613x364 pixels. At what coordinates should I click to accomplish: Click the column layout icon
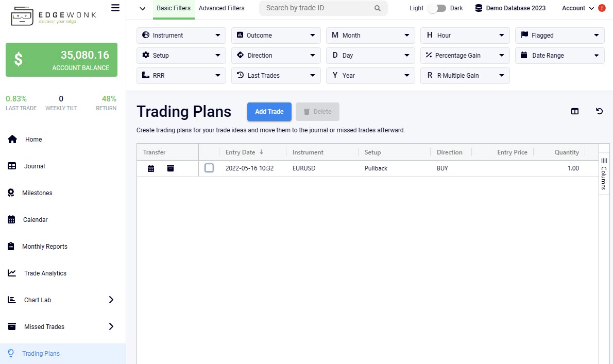pyautogui.click(x=575, y=111)
